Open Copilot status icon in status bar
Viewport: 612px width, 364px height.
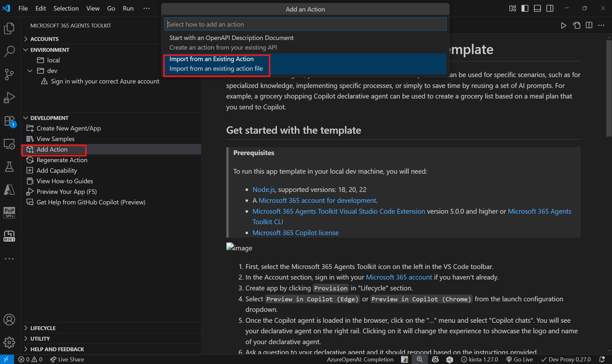[x=435, y=359]
